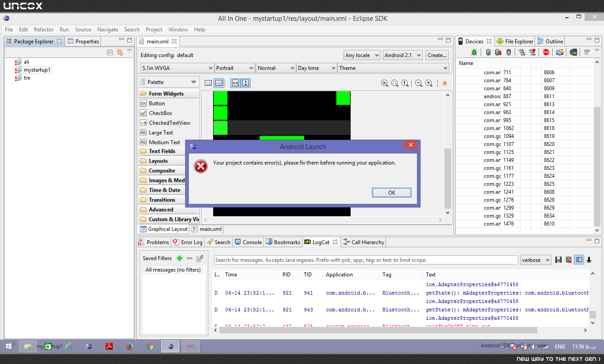604x364 pixels.
Task: Zoom in the layout canvas
Action: tap(429, 83)
